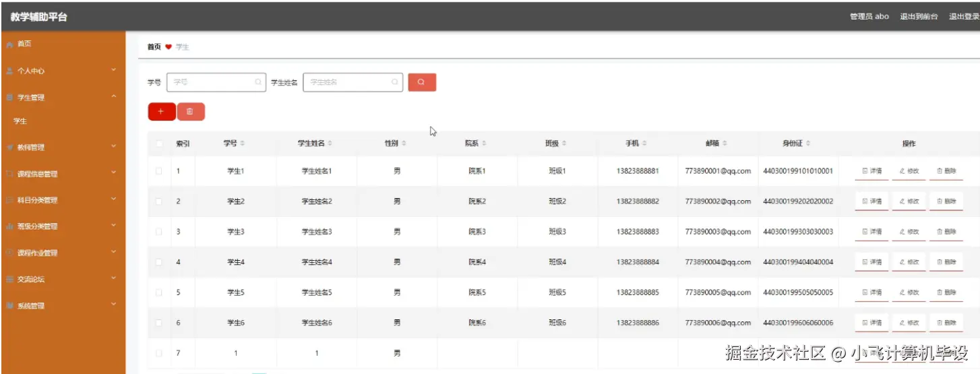Image resolution: width=980 pixels, height=374 pixels.
Task: Click the ID cell 440300199202020002
Action: pos(798,201)
